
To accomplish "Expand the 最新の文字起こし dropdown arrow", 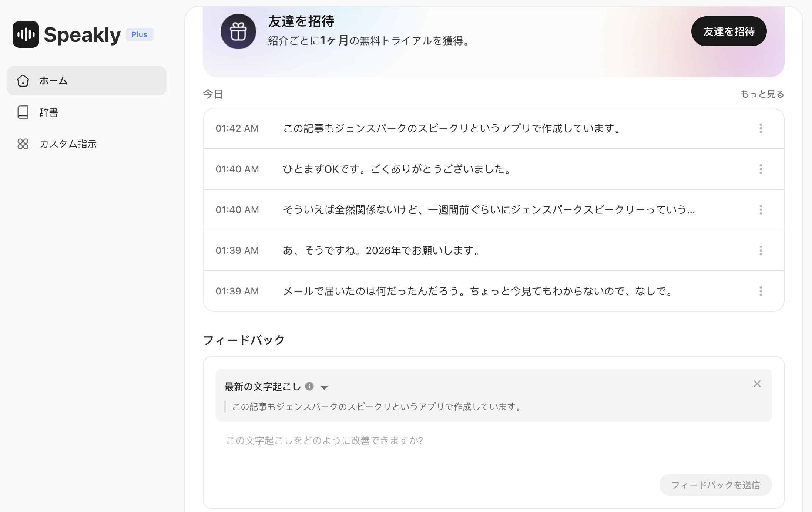I will coord(324,388).
